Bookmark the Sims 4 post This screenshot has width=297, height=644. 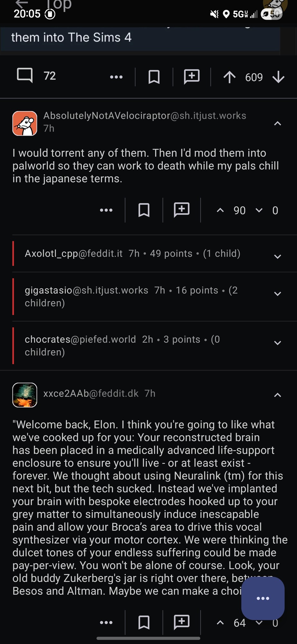(154, 77)
